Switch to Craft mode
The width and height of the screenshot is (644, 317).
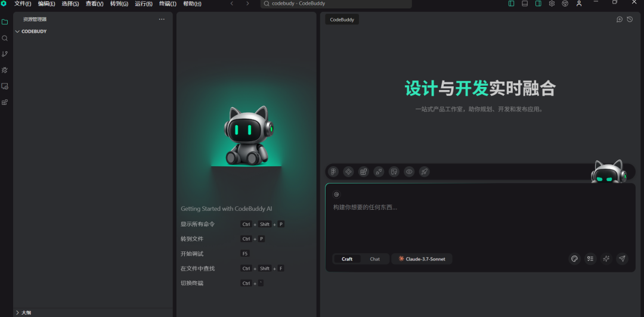[347, 259]
